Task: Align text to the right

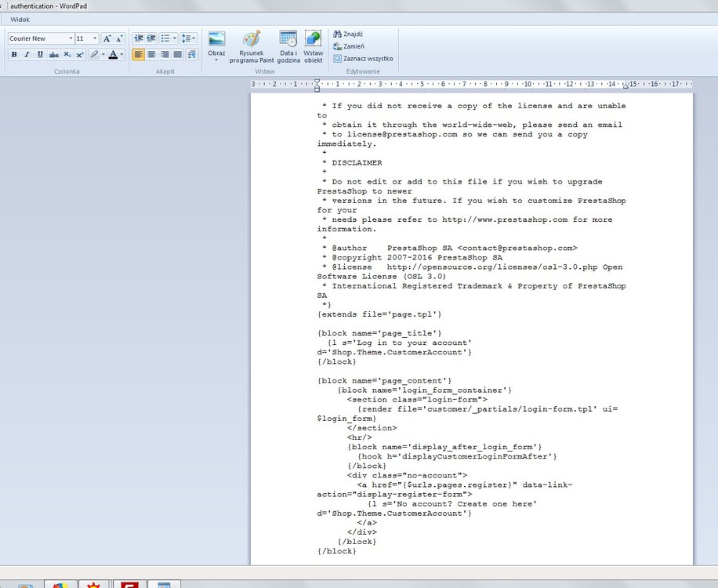Action: [x=165, y=55]
